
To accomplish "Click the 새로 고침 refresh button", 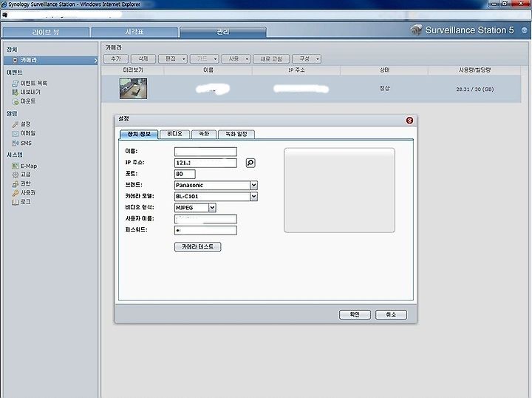I will pyautogui.click(x=271, y=58).
